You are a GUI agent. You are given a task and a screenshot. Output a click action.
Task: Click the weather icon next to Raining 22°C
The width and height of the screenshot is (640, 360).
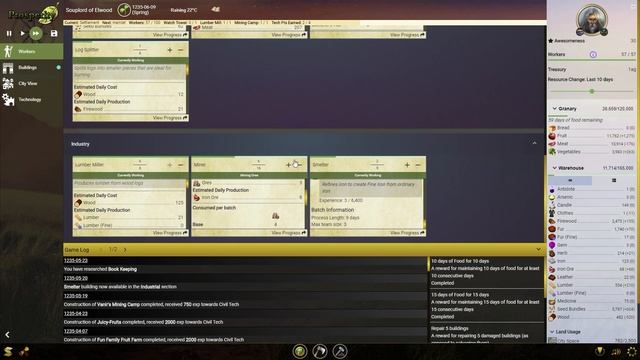pyautogui.click(x=216, y=9)
